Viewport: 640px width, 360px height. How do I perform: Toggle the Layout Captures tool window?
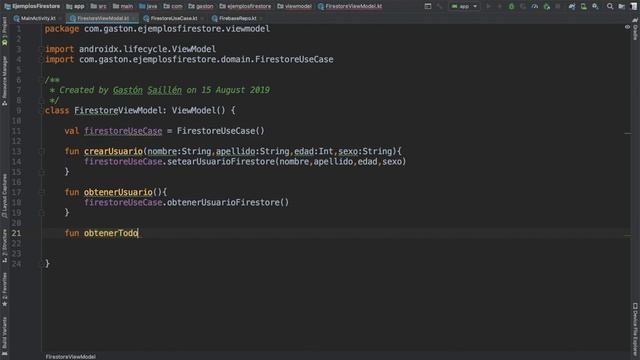pos(4,196)
